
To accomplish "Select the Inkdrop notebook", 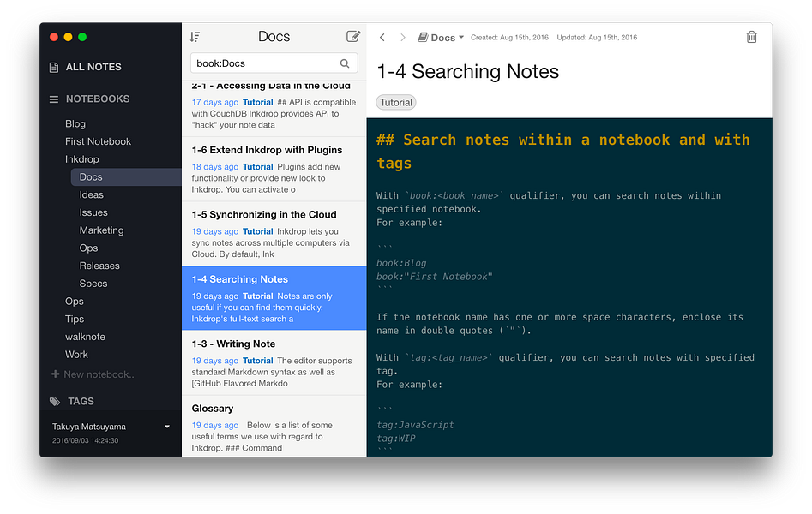I will 81,158.
